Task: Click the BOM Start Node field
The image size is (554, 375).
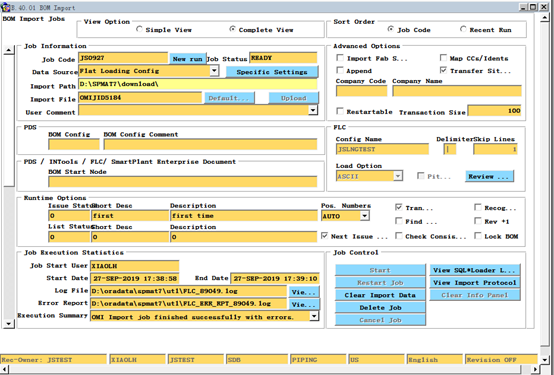Action: click(183, 182)
